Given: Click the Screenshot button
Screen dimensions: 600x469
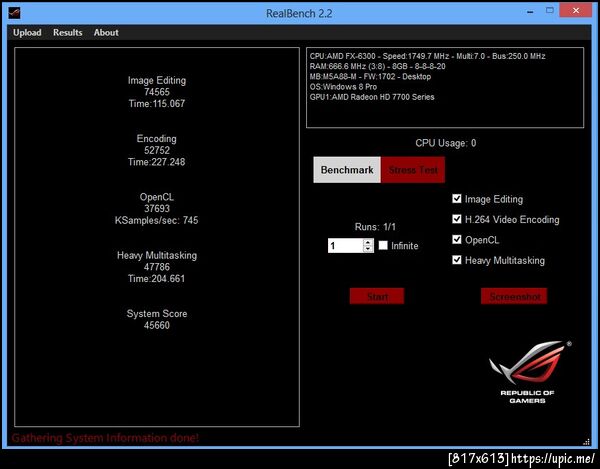Looking at the screenshot, I should pos(514,296).
